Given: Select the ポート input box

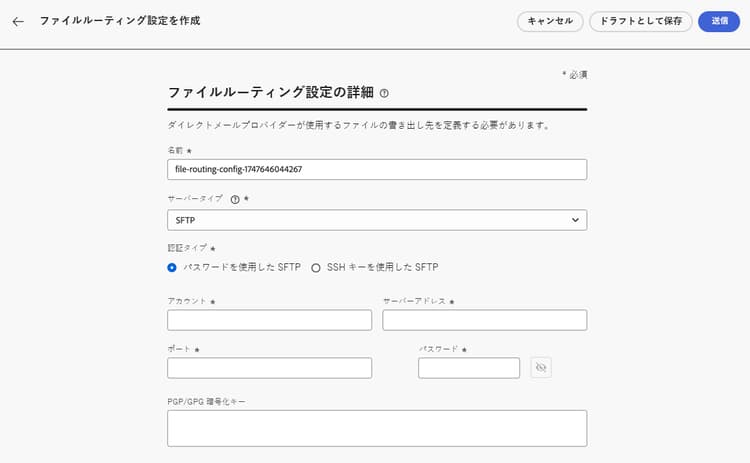Looking at the screenshot, I should tap(269, 368).
